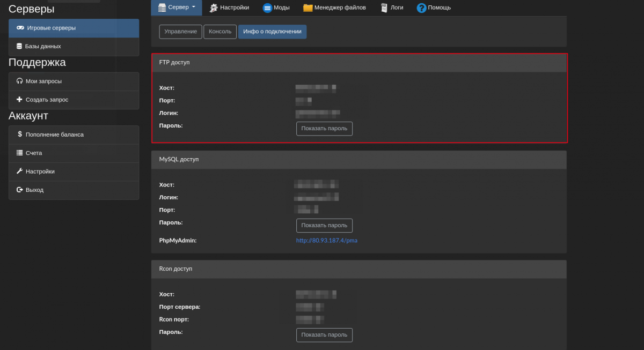
Task: Open the PhpMyAdmin link http://80.93.187.4/pma
Action: pos(327,241)
